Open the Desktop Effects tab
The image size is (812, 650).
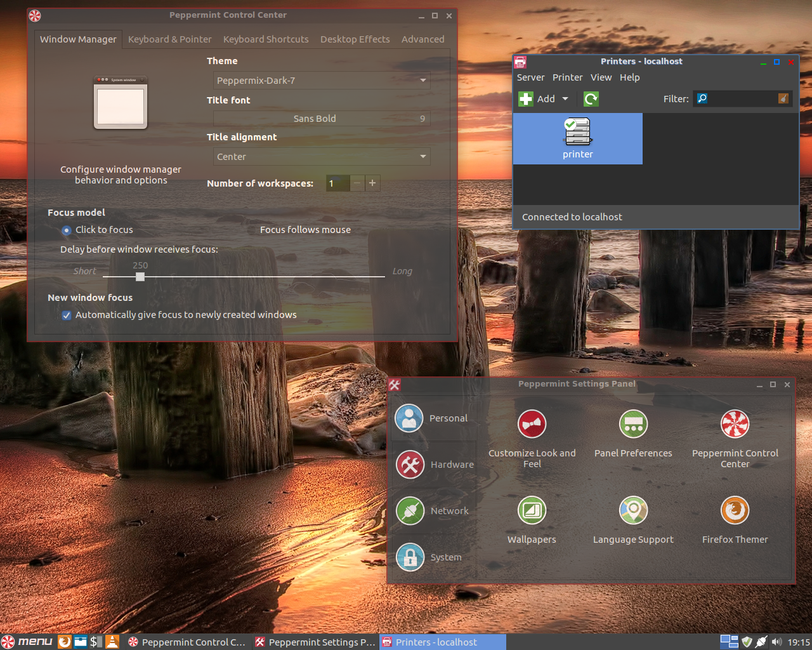[355, 39]
